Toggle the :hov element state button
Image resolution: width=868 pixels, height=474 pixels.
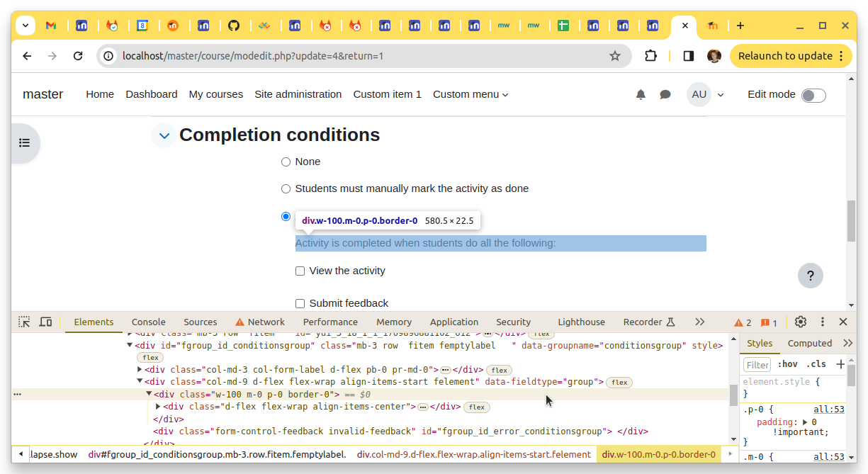coord(787,364)
